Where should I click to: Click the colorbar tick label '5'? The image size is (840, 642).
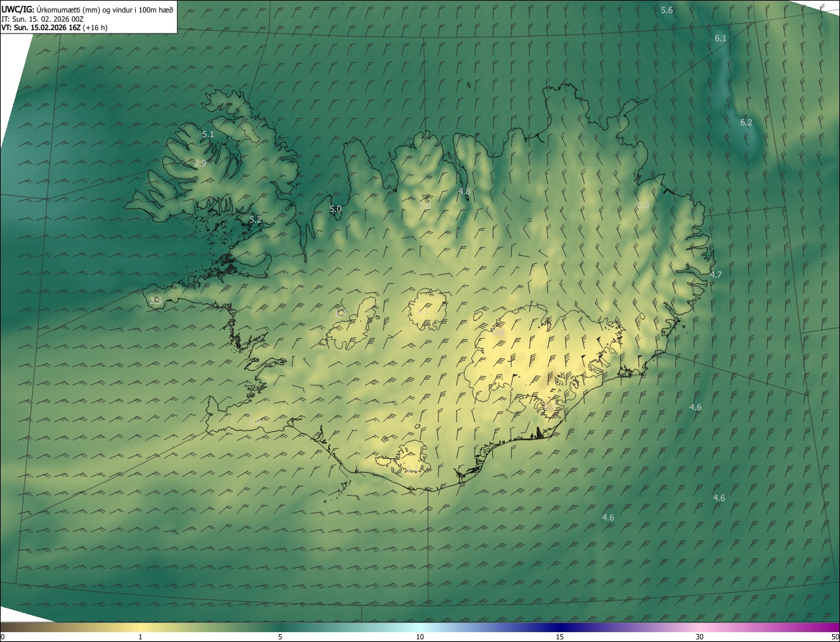click(280, 637)
